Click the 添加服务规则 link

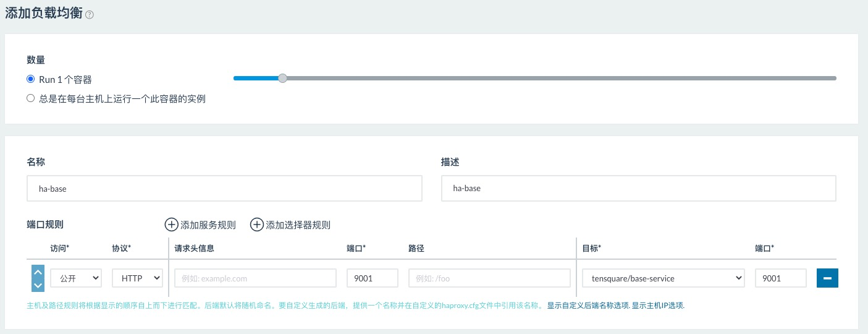208,225
